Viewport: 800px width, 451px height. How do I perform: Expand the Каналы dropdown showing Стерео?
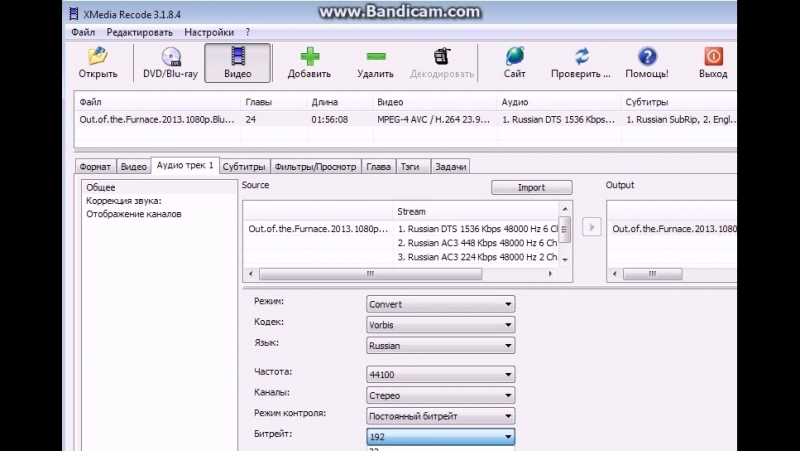tap(440, 395)
